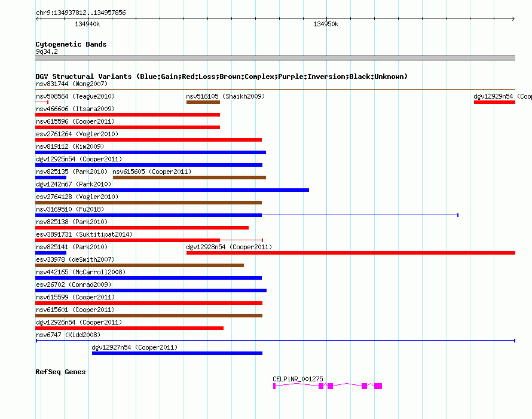Screen dimensions: 532x419
Task: Select the nsv442165 (McCarroll2008) blue bar
Action: point(149,278)
